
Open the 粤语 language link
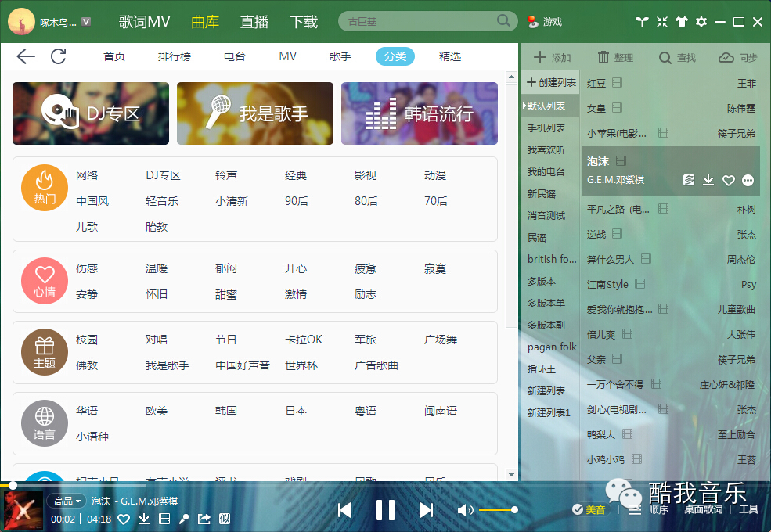[366, 411]
